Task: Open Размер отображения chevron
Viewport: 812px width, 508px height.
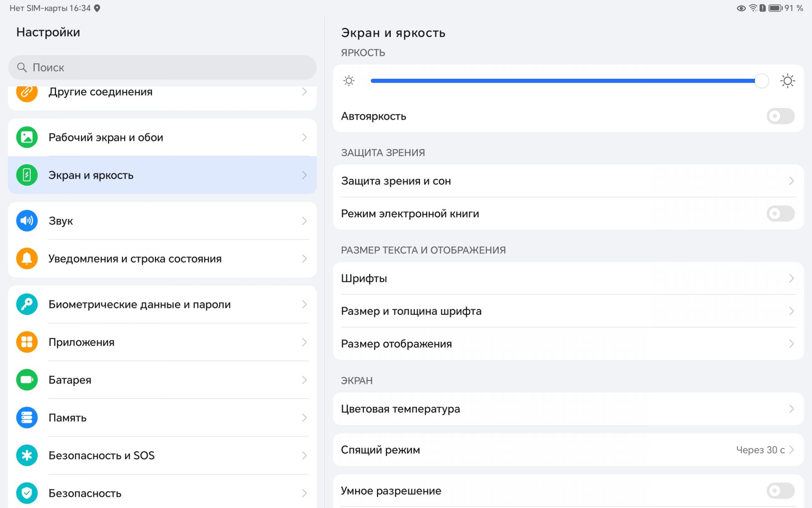Action: (x=791, y=344)
